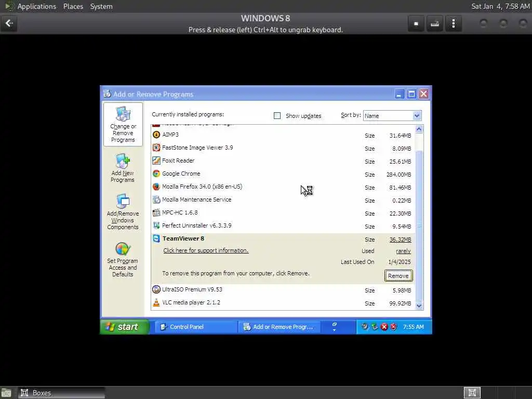This screenshot has height=399, width=532.
Task: Select VLC media player 2.1.2 entry
Action: pos(191,302)
